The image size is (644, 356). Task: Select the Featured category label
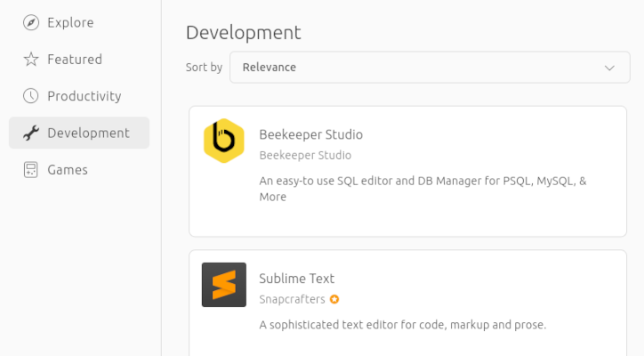75,60
